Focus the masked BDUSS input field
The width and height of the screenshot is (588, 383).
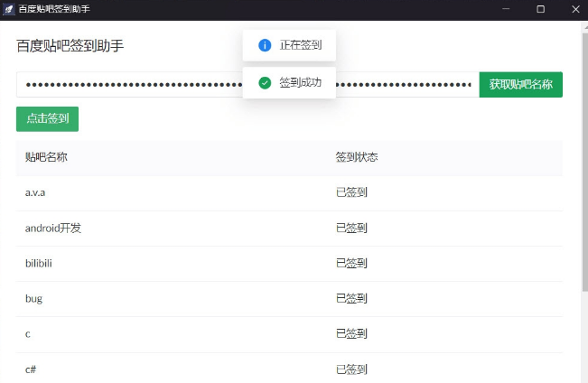click(247, 84)
